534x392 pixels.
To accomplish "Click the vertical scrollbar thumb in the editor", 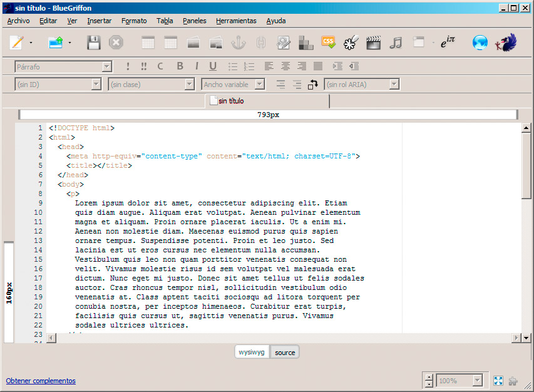I will tap(526, 165).
